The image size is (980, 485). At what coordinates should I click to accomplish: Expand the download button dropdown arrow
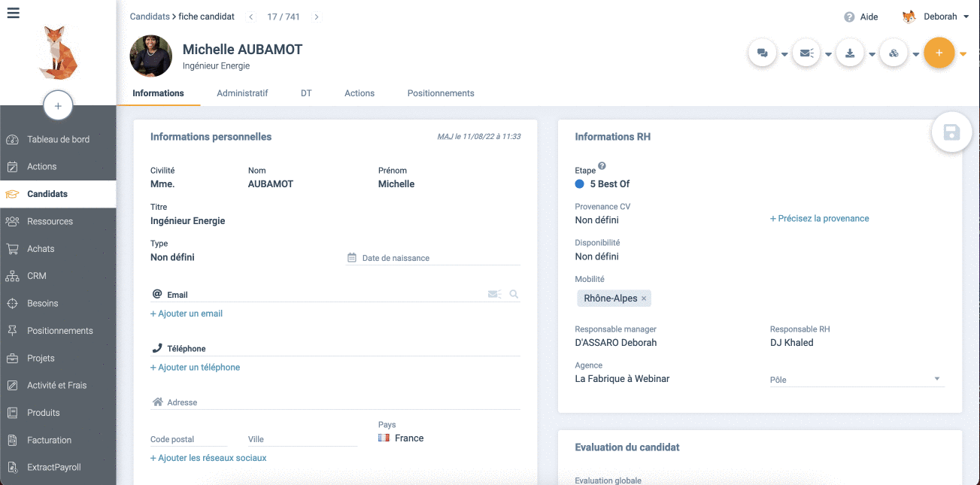click(872, 54)
